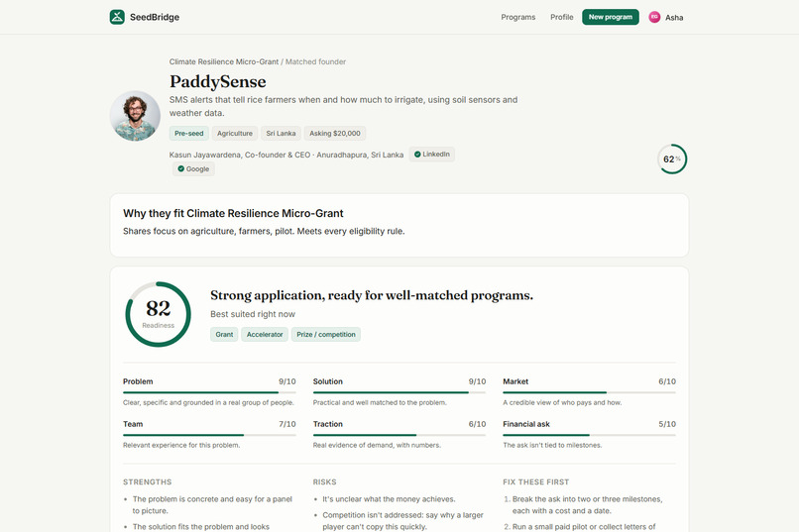799x532 pixels.
Task: Click the Traction score progress bar
Action: coord(399,435)
